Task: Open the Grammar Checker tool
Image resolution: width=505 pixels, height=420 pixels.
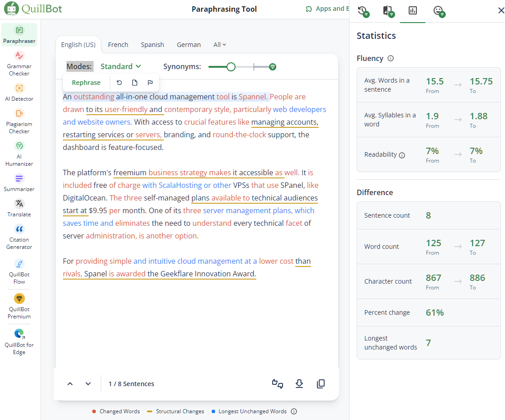Action: pyautogui.click(x=19, y=63)
